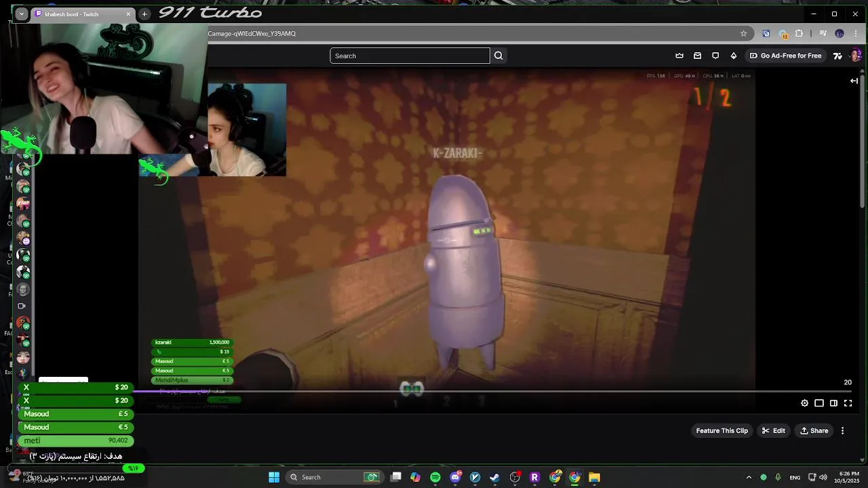Image resolution: width=868 pixels, height=488 pixels.
Task: Open Chrome three-dot menu
Action: (856, 33)
